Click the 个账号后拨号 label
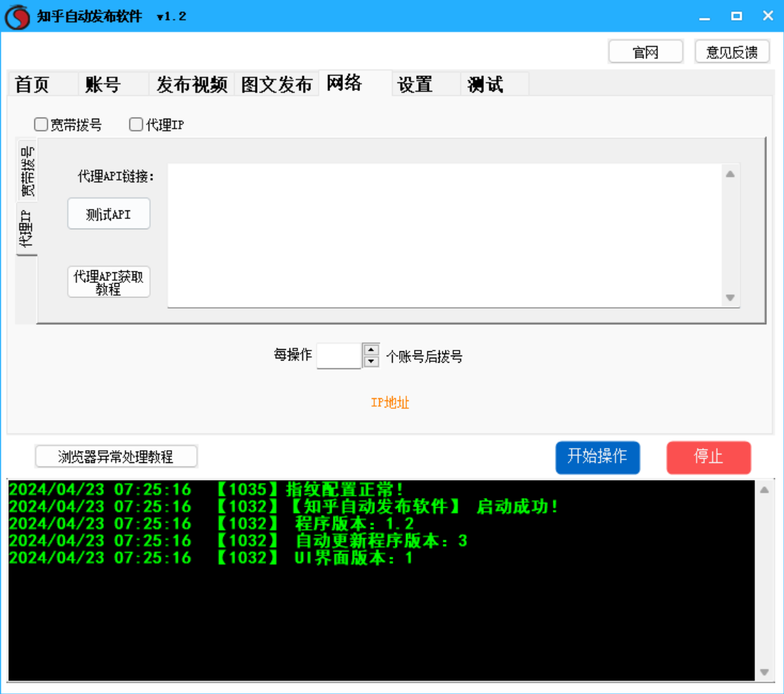The width and height of the screenshot is (784, 694). (424, 357)
